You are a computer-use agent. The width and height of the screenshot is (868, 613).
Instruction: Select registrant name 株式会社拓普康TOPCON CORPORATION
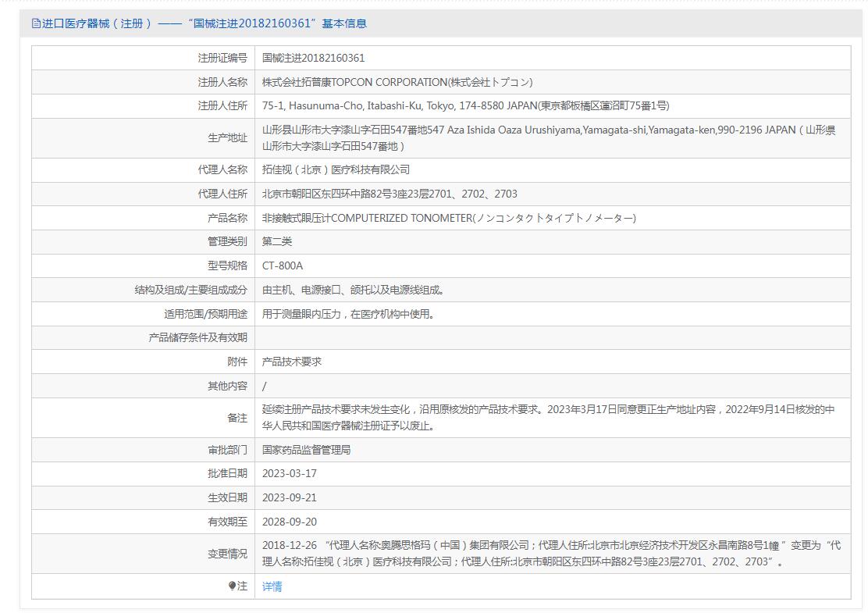(x=397, y=82)
